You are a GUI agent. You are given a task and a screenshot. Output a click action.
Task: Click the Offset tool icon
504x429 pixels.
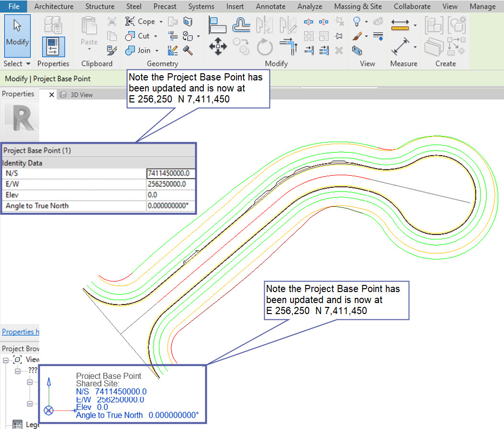click(242, 24)
